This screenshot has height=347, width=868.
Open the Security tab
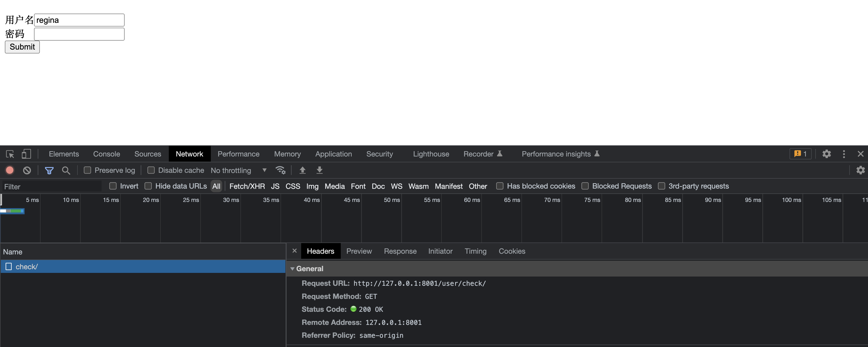379,154
